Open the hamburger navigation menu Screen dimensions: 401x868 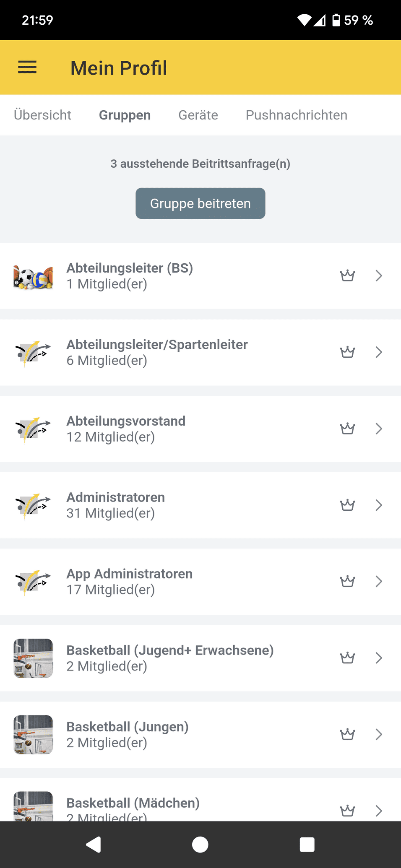coord(27,68)
